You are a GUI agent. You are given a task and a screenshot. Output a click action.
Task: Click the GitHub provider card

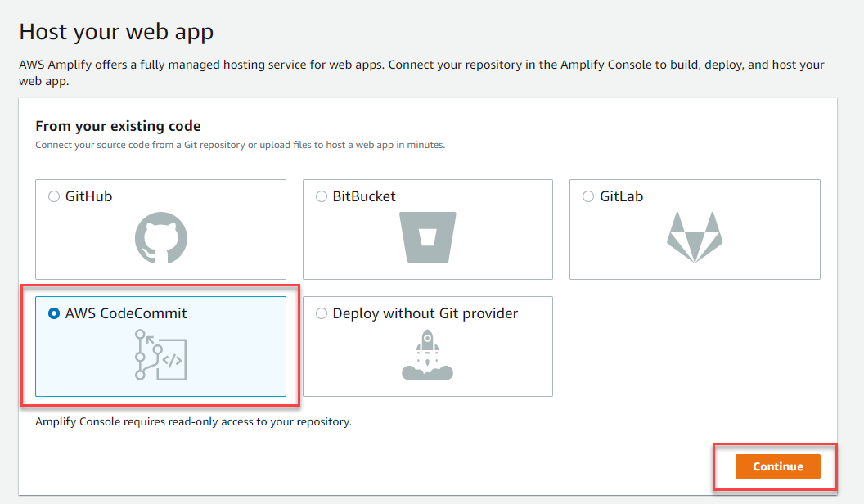(x=160, y=229)
